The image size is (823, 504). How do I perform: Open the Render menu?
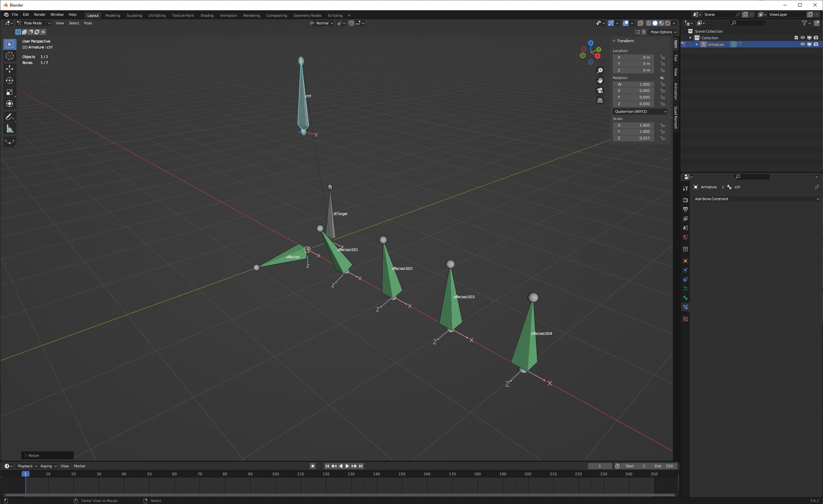(39, 15)
